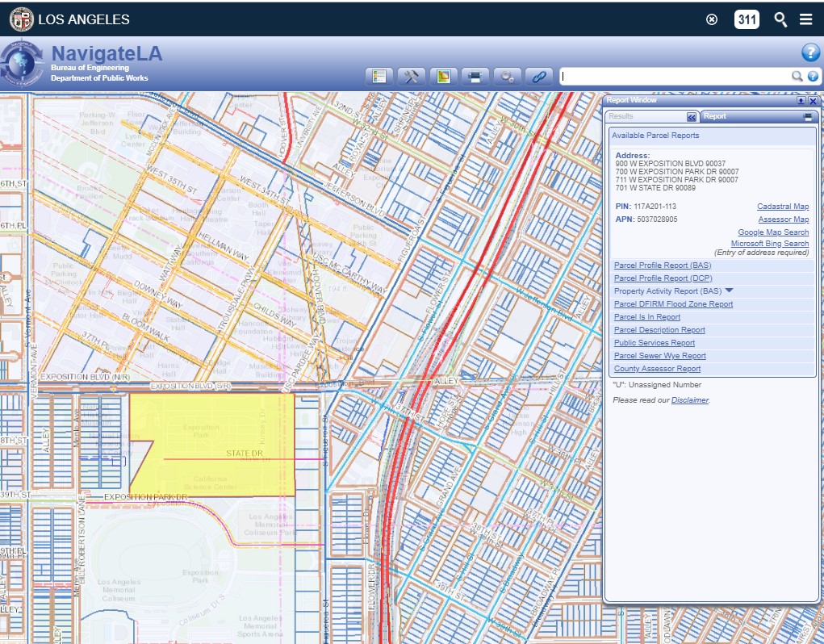This screenshot has height=644, width=824.
Task: Open the settings gear icon
Action: click(x=506, y=77)
